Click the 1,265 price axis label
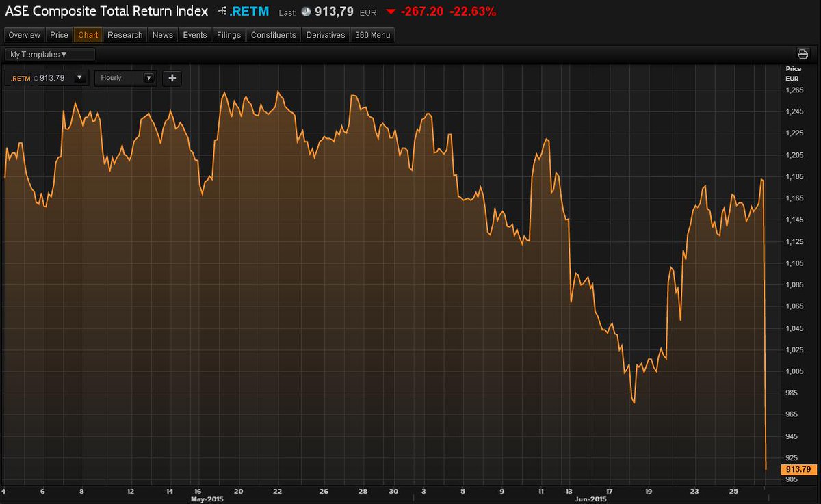This screenshot has width=821, height=504. pyautogui.click(x=796, y=90)
